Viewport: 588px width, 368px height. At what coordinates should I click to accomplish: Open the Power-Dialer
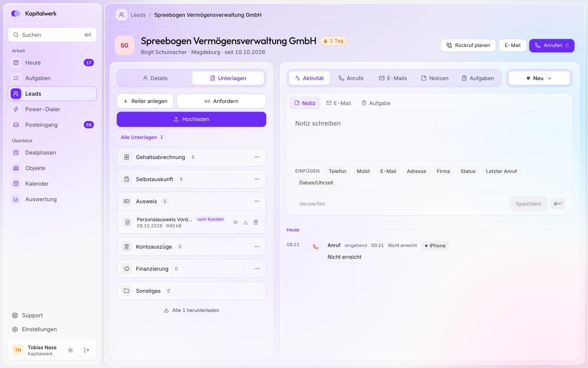coord(52,109)
